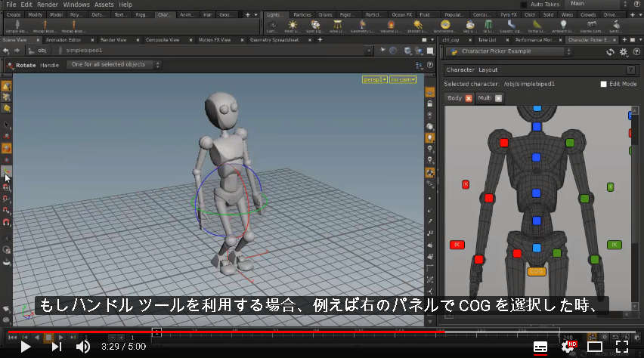Expand the 'One for all selected objects' dropdown
This screenshot has width=644, height=358.
point(114,65)
